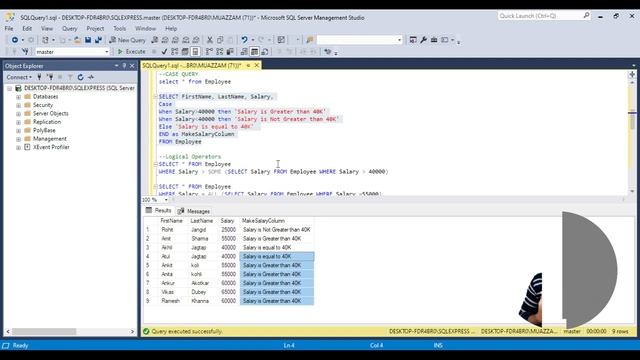Close the SQLQuery1.sql tab
The width and height of the screenshot is (640, 360).
tap(257, 65)
